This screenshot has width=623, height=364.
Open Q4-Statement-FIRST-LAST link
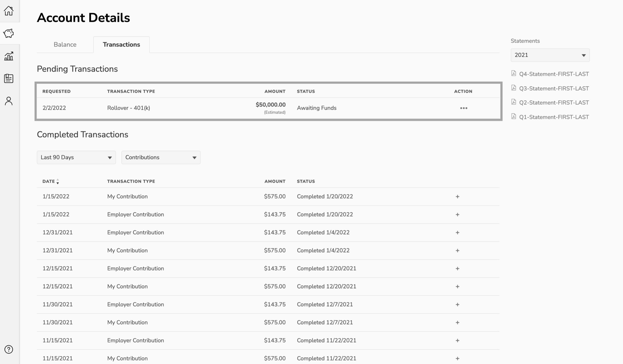pyautogui.click(x=554, y=74)
